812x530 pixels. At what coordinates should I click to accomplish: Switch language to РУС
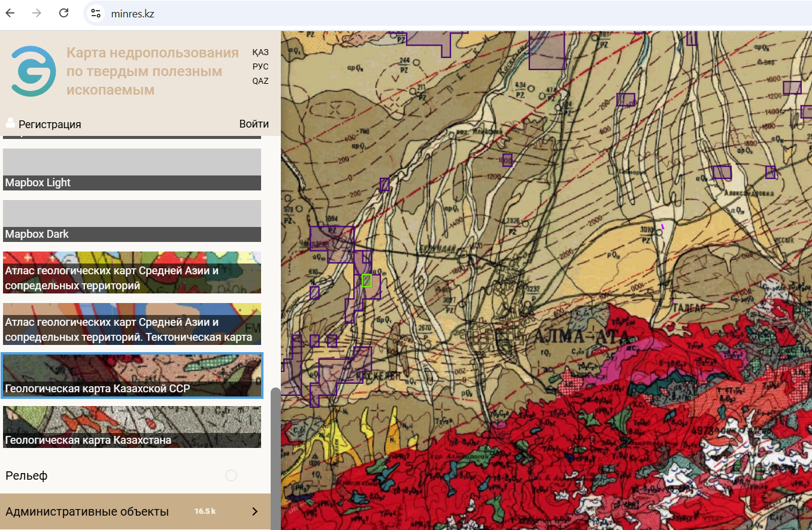260,66
